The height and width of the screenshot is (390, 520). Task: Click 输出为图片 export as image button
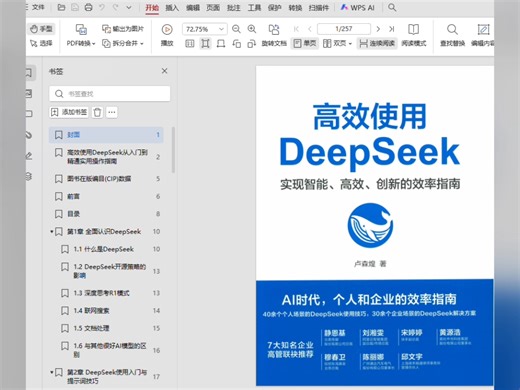click(x=123, y=29)
